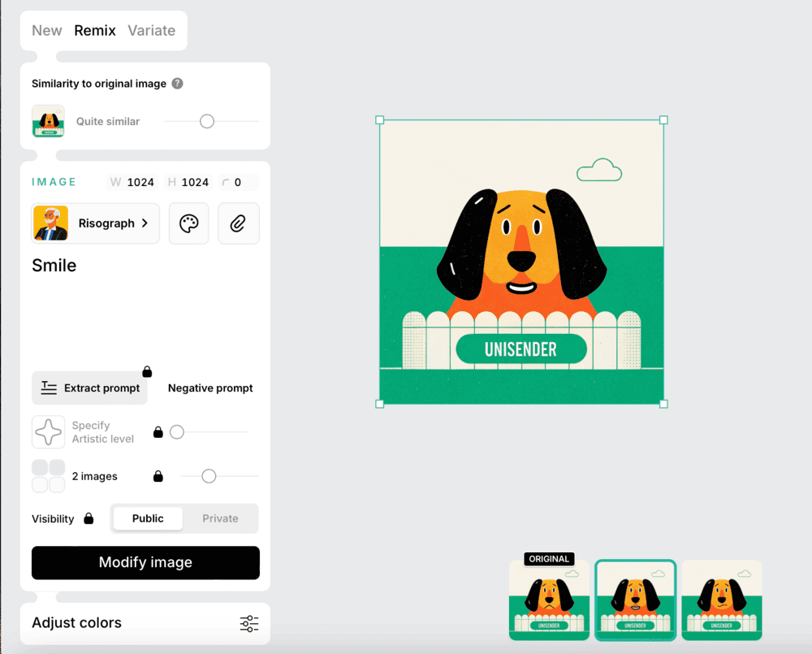Click the image count grid icon
The height and width of the screenshot is (654, 812).
click(x=48, y=476)
